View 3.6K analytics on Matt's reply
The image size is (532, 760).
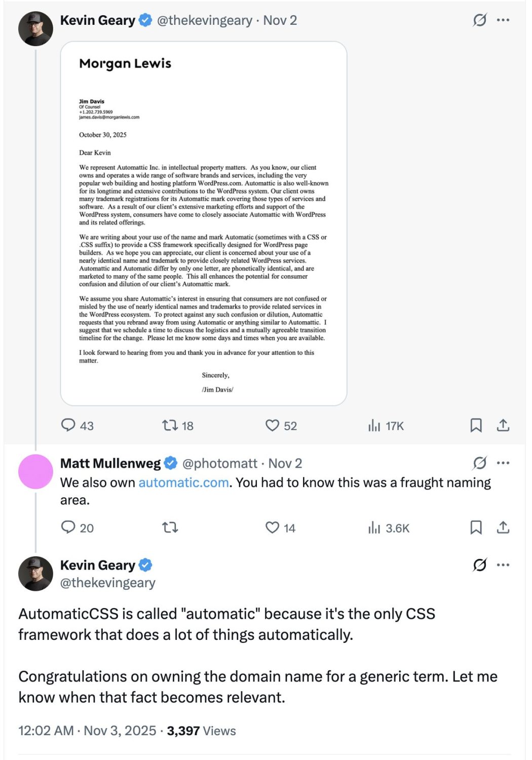click(374, 528)
